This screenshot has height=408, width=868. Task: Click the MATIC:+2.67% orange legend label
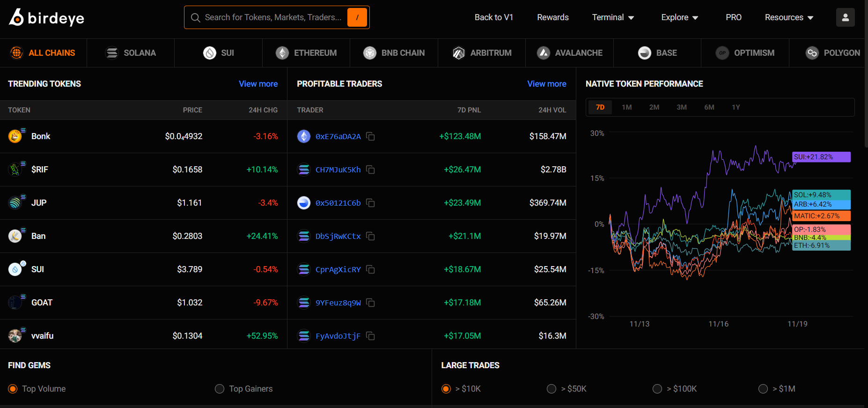click(x=822, y=216)
